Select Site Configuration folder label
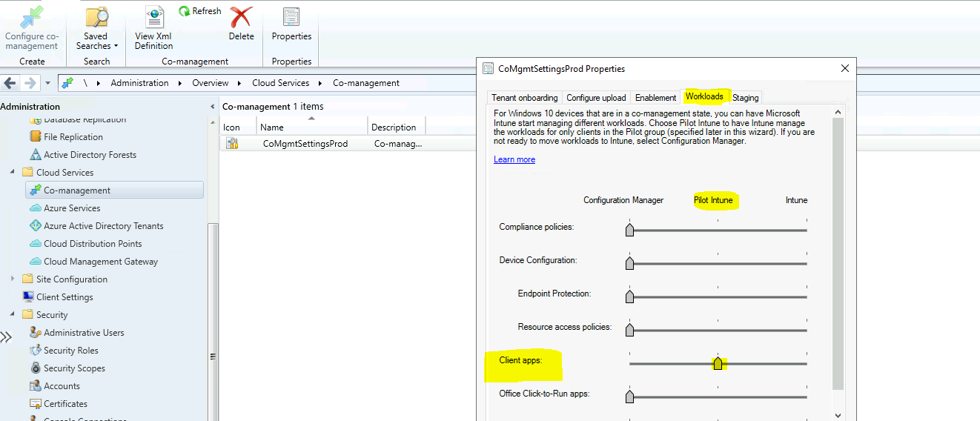 pos(72,279)
